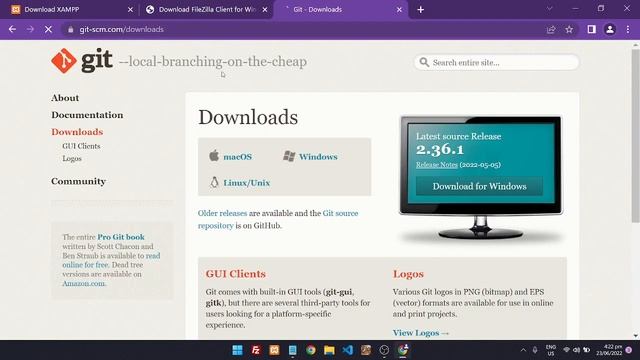This screenshot has height=360, width=640.
Task: Click the Windows download link
Action: click(318, 157)
